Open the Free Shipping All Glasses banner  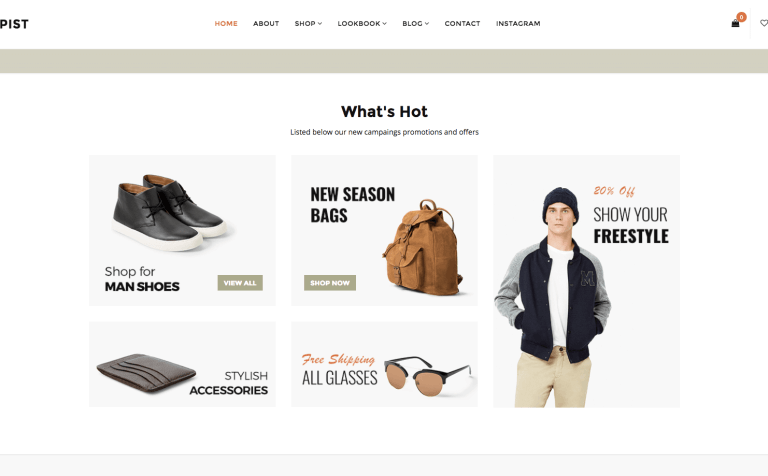(384, 364)
